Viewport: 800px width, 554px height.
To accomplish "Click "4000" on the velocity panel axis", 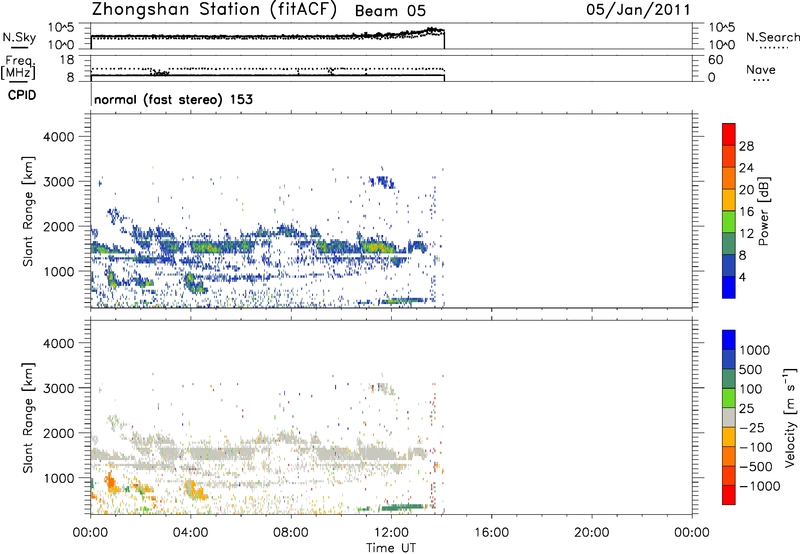I will click(59, 343).
